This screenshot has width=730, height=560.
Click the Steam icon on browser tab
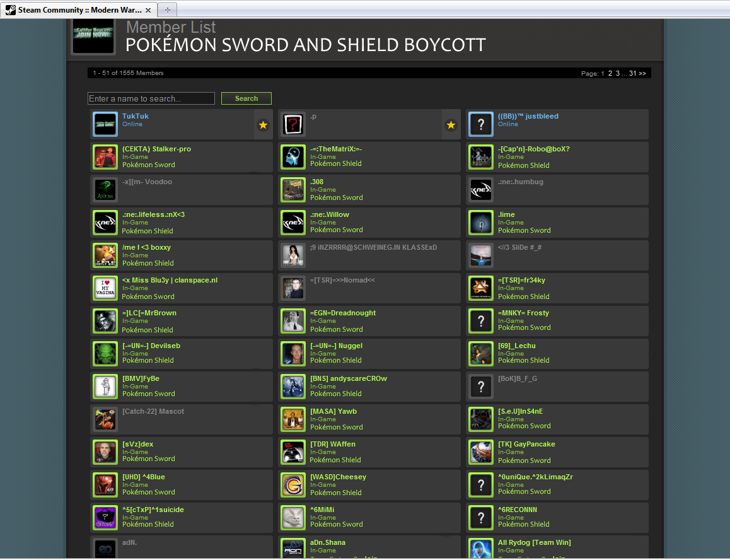tap(10, 10)
